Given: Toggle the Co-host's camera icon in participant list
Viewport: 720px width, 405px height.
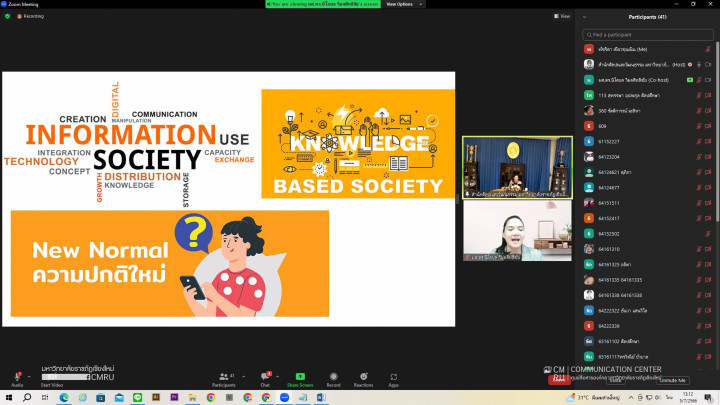Looking at the screenshot, I should 708,80.
